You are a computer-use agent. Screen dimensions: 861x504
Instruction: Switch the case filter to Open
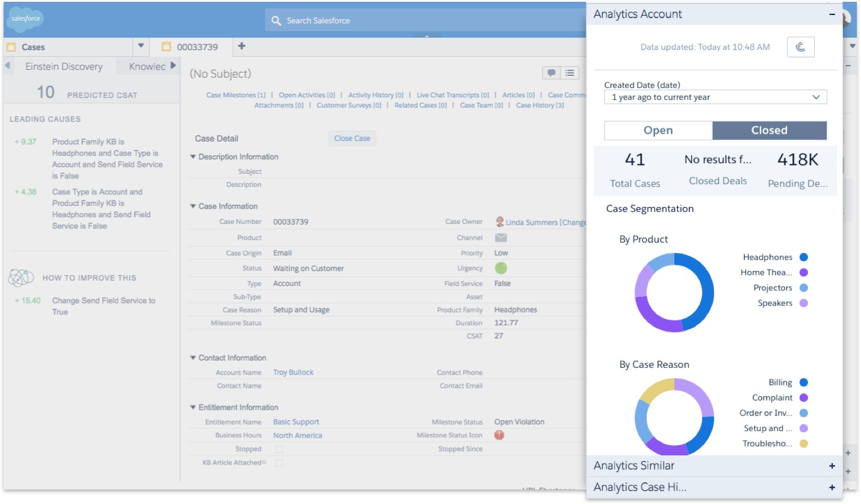point(658,131)
